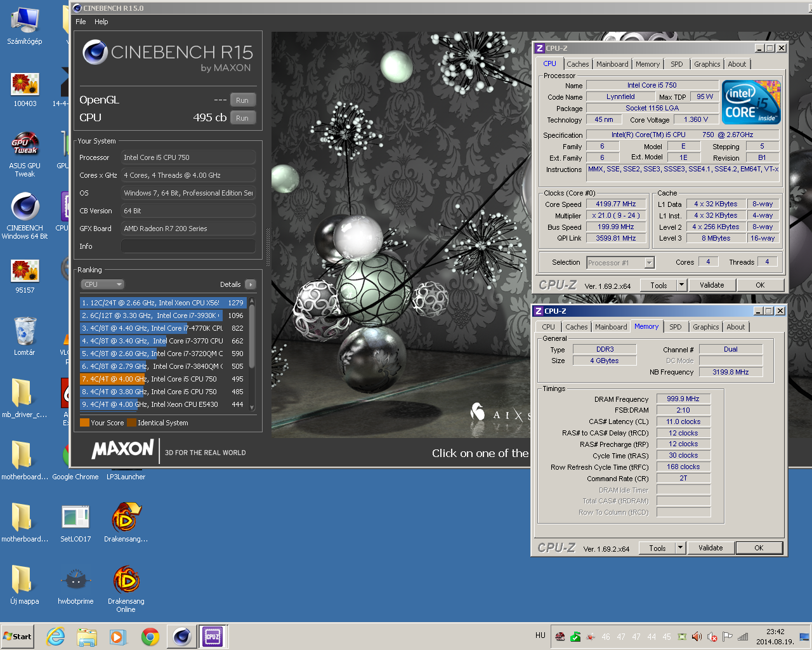Click Tools button in upper CPU-Z window
812x650 pixels.
click(658, 285)
